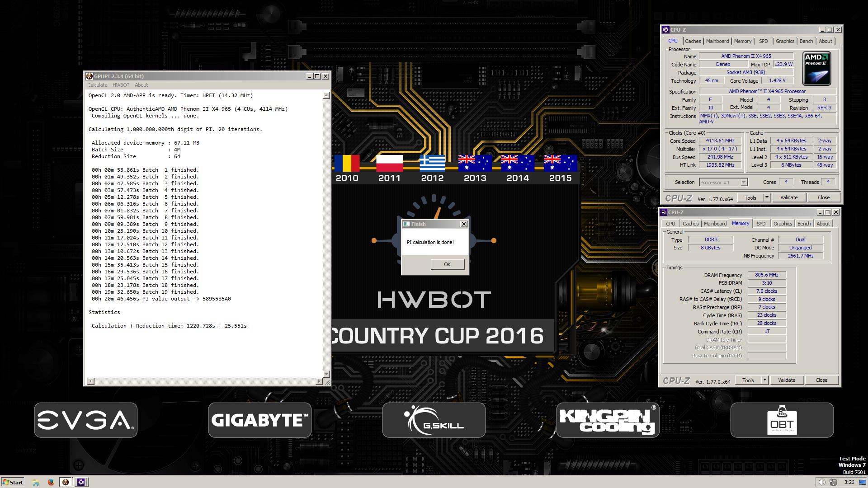Open volume control in system tray
Viewport: 868px width, 488px height.
[822, 482]
